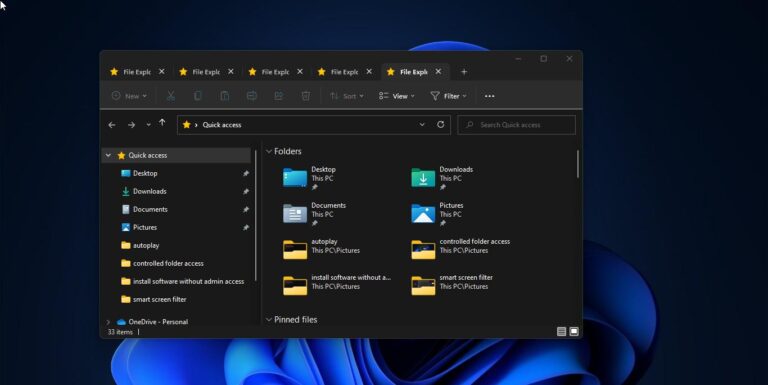768x385 pixels.
Task: Collapse the Quick access tree node
Action: point(108,155)
